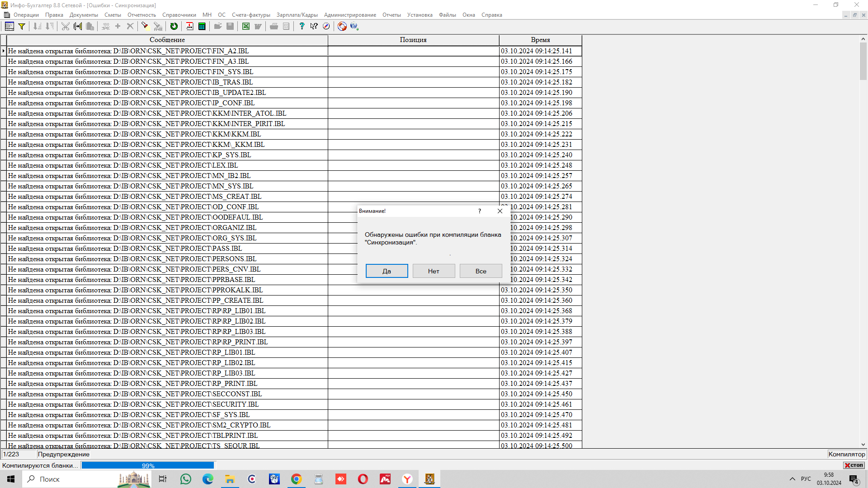Click the blue question mark help icon
The image size is (868, 488).
302,26
